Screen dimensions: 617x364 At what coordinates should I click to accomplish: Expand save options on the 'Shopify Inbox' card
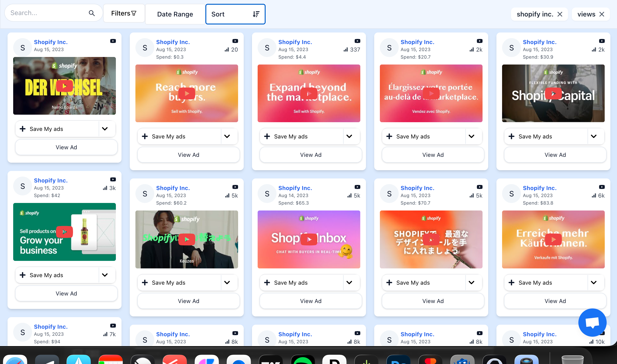[x=349, y=283]
